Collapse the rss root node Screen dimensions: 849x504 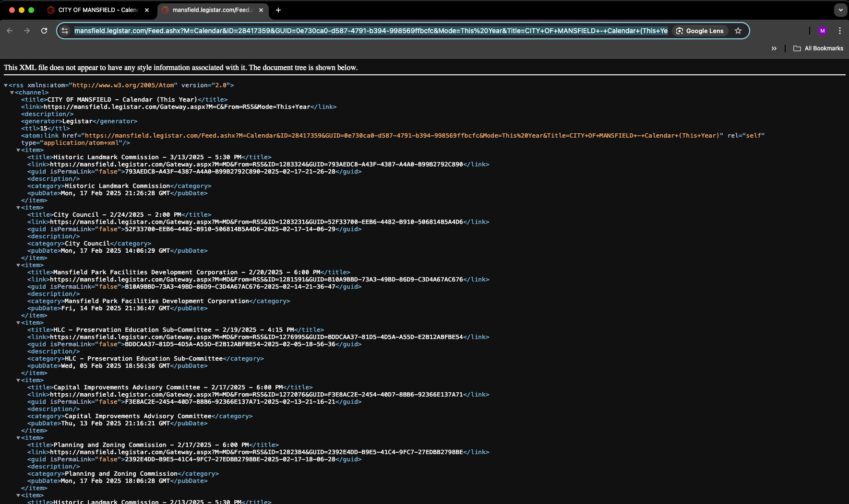point(6,85)
